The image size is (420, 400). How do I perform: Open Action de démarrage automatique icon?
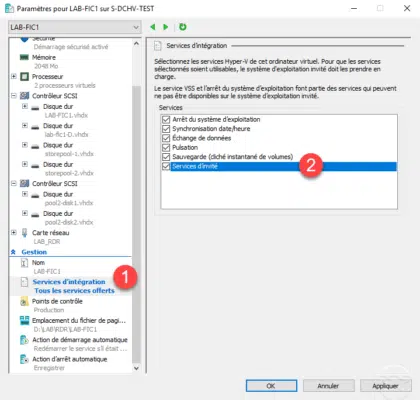coord(24,340)
